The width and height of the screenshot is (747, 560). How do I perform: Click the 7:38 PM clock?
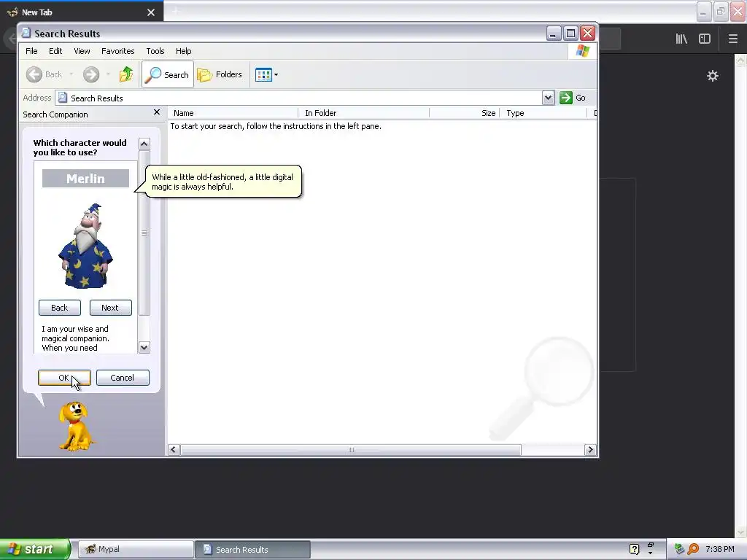point(720,549)
